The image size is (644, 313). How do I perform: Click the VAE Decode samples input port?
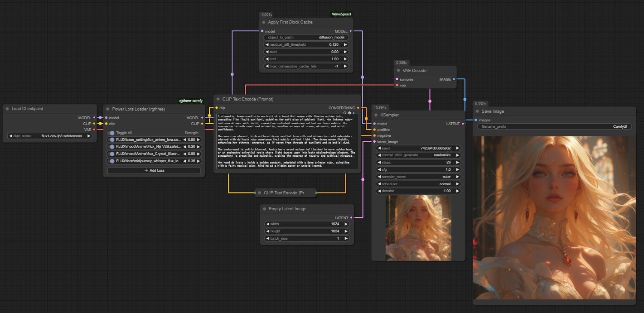coord(397,79)
